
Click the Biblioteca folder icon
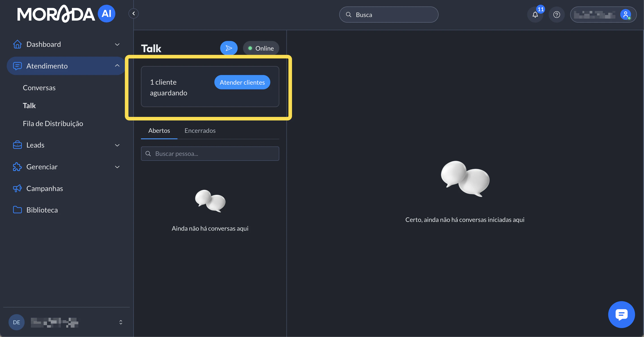17,210
